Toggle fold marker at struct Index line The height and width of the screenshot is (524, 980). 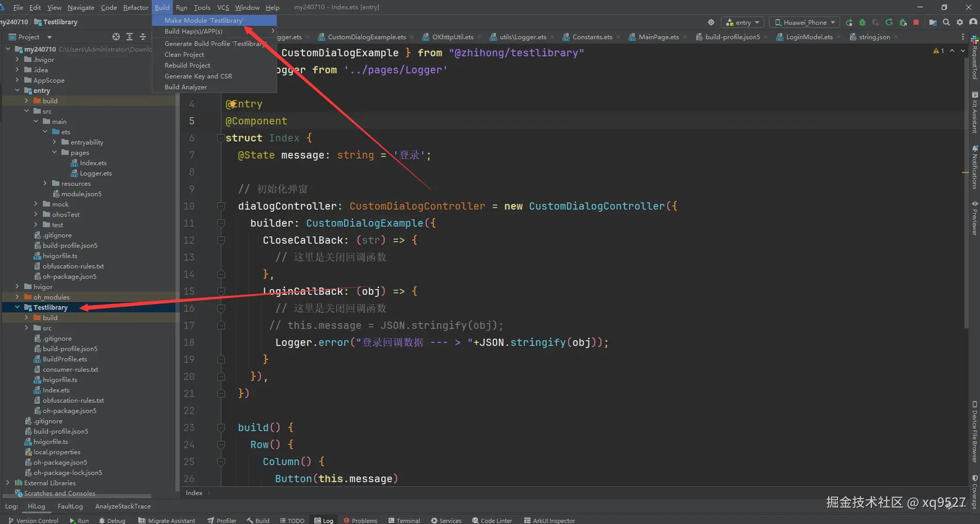pyautogui.click(x=221, y=138)
